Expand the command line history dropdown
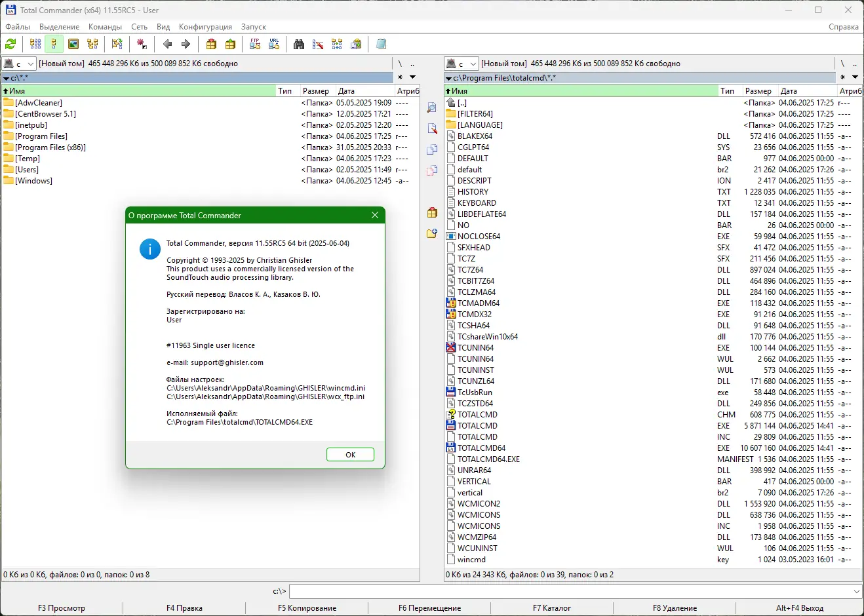This screenshot has height=616, width=864. (857, 591)
